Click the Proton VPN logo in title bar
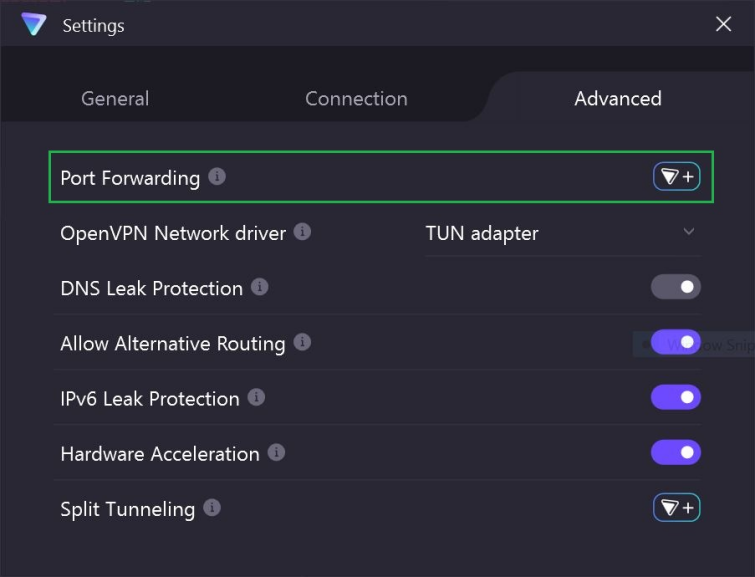This screenshot has height=577, width=755. (34, 24)
